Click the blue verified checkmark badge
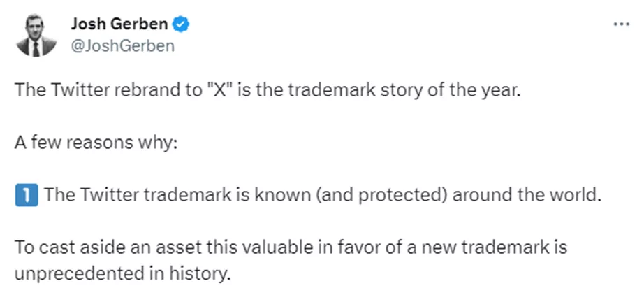 pos(181,24)
